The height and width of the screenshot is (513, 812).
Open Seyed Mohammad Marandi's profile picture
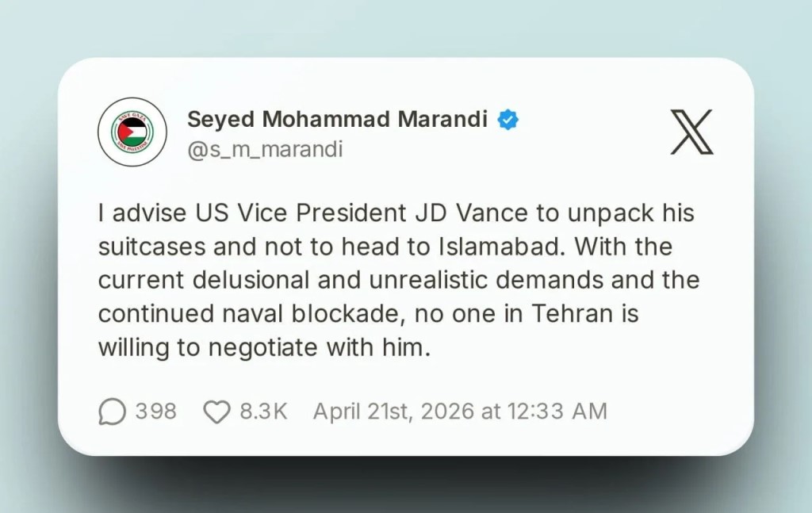pyautogui.click(x=132, y=132)
